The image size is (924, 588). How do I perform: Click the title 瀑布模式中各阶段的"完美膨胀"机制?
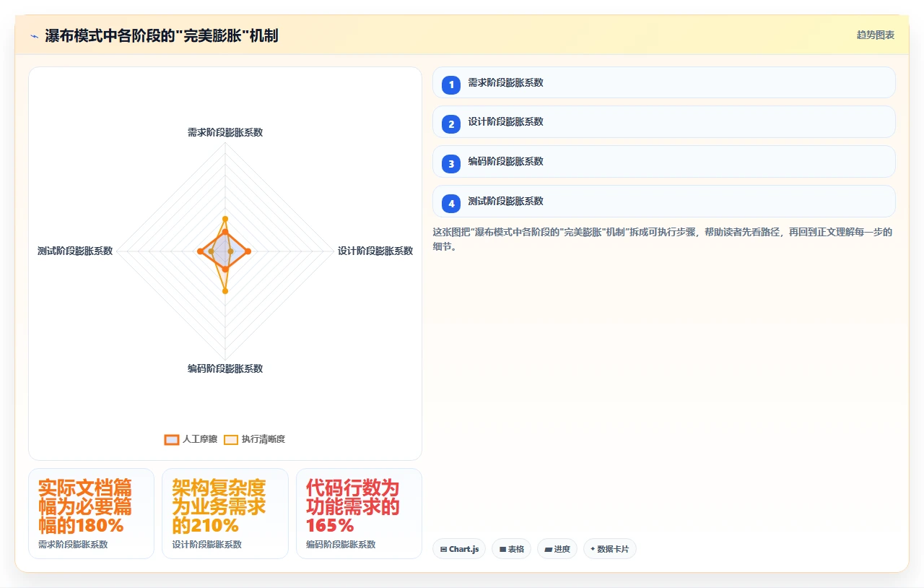(x=162, y=35)
